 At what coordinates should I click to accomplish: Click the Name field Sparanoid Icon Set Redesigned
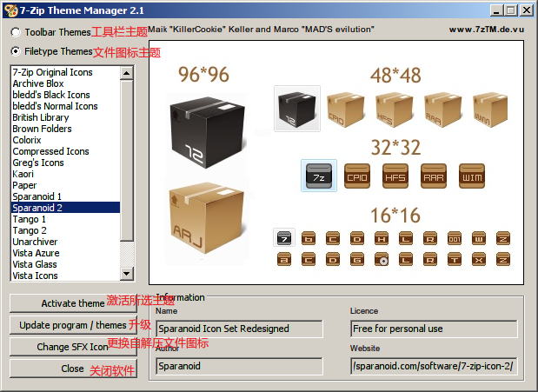tap(239, 329)
